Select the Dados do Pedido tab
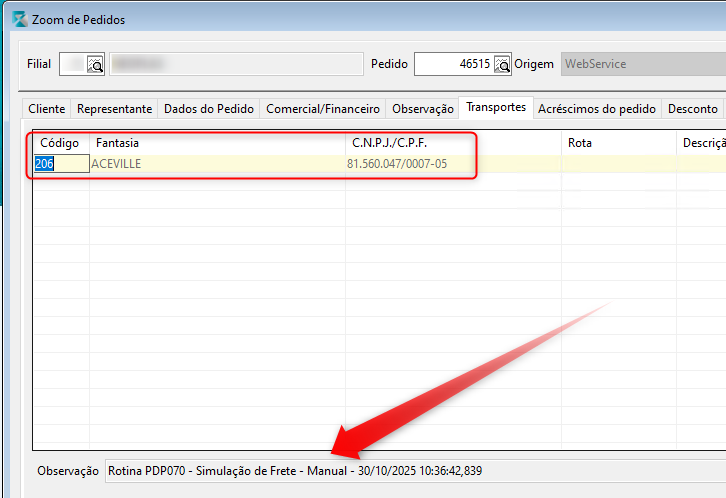Image resolution: width=726 pixels, height=498 pixels. (209, 109)
